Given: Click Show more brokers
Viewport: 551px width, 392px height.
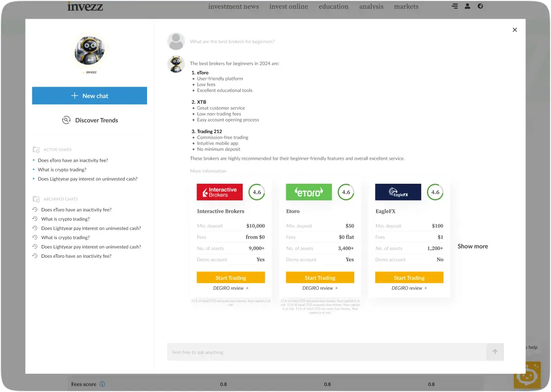Looking at the screenshot, I should [x=473, y=246].
